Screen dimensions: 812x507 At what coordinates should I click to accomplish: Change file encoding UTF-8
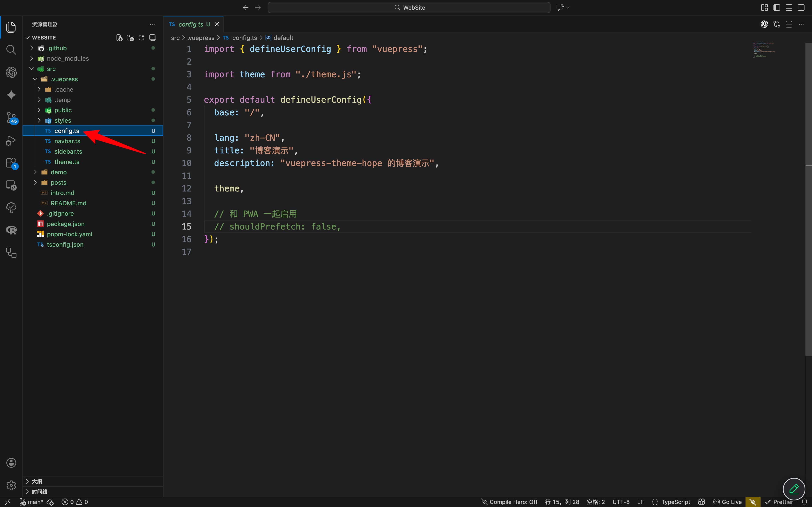click(621, 502)
